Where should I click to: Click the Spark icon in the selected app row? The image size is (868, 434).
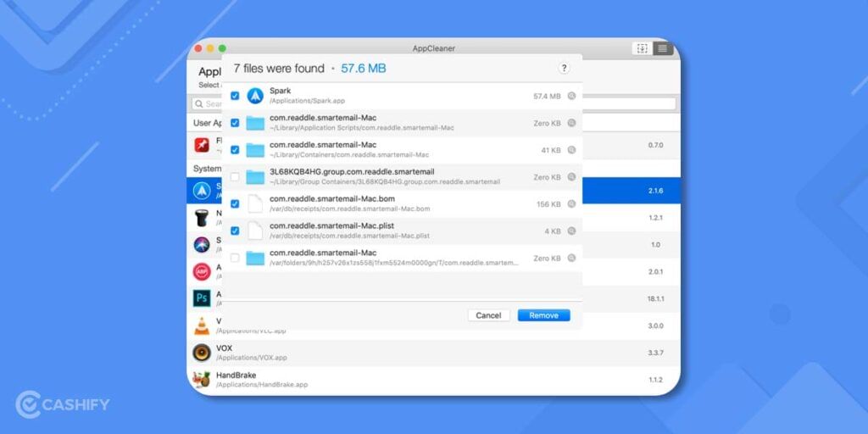tap(202, 191)
